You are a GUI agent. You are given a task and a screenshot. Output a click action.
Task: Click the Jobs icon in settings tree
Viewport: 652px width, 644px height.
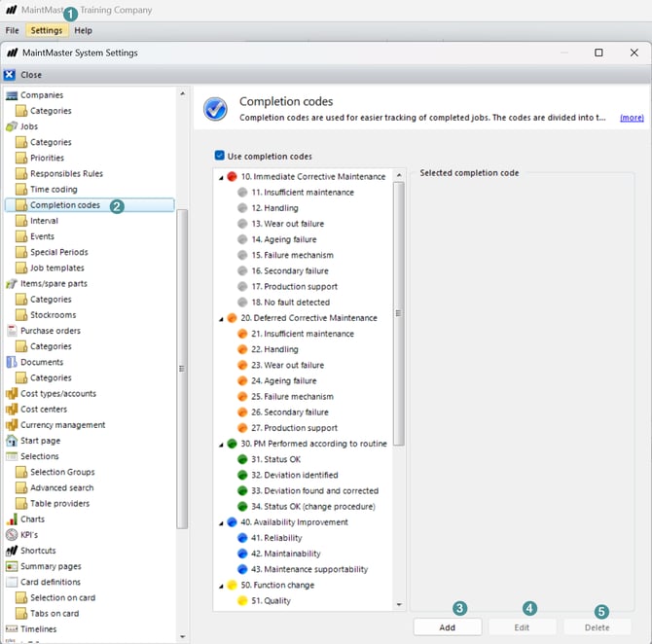coord(12,126)
